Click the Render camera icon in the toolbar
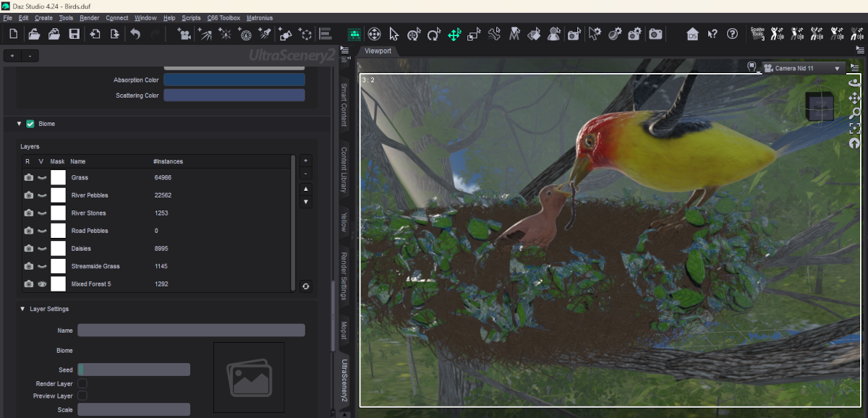Viewport: 868px width, 418px height. 655,34
